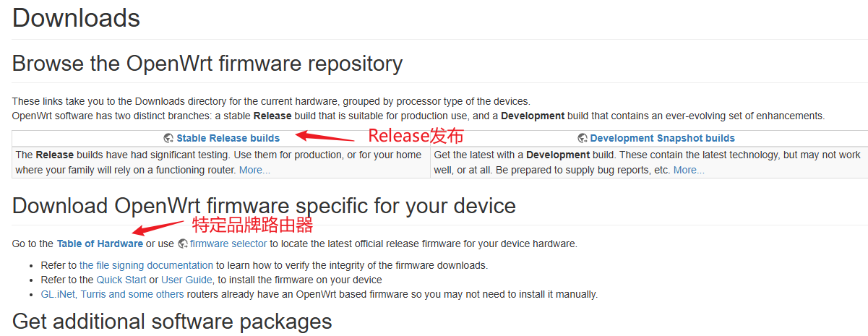Click globe icon beside Development Snapshot builds
868x336 pixels.
[x=583, y=138]
